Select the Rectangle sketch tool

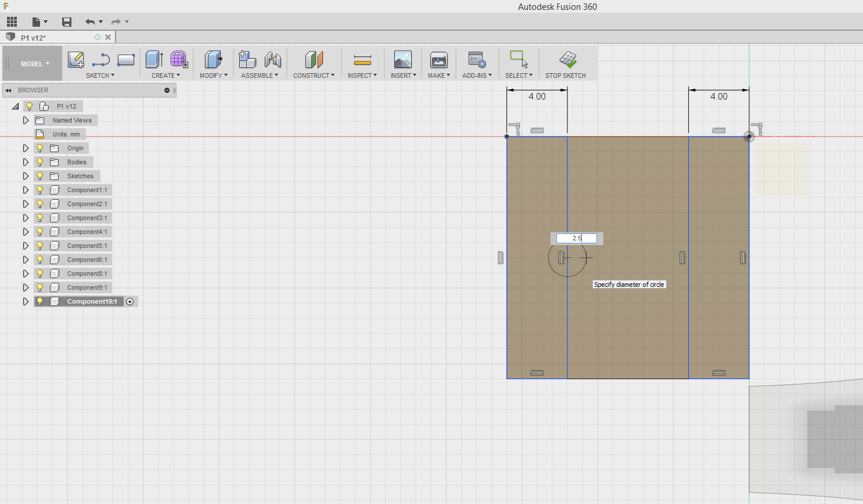point(126,60)
